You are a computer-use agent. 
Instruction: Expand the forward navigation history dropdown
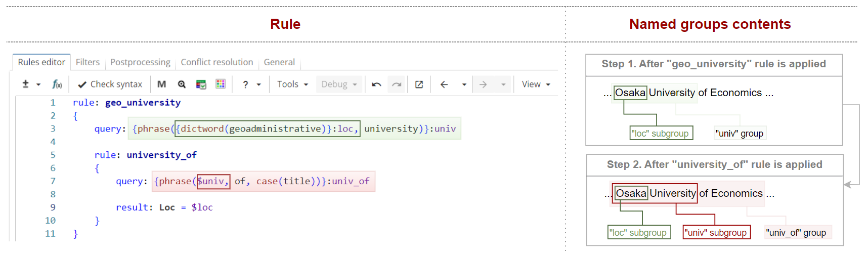[503, 84]
